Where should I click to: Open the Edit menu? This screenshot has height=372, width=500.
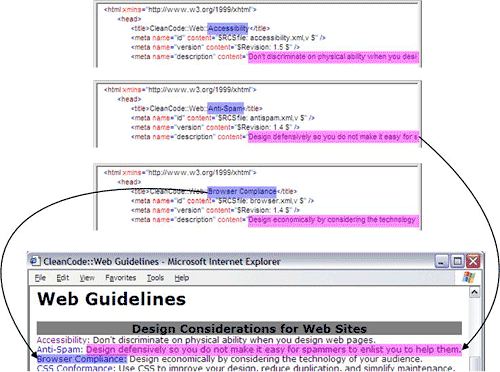click(62, 278)
